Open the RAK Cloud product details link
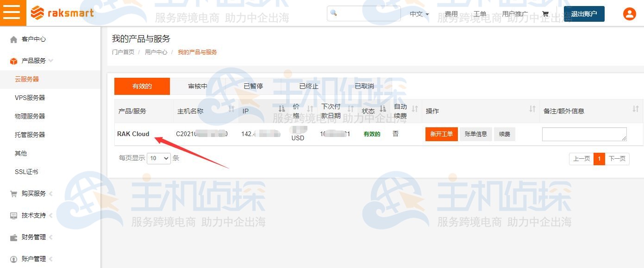This screenshot has height=268, width=644. pyautogui.click(x=133, y=134)
